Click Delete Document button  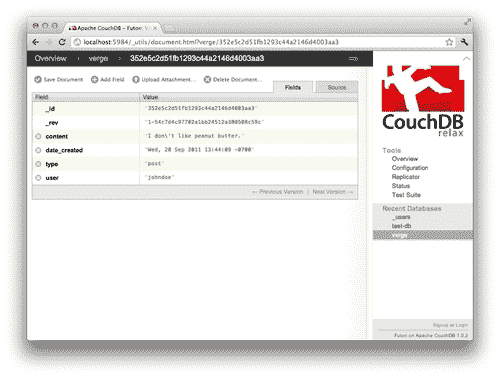point(233,79)
